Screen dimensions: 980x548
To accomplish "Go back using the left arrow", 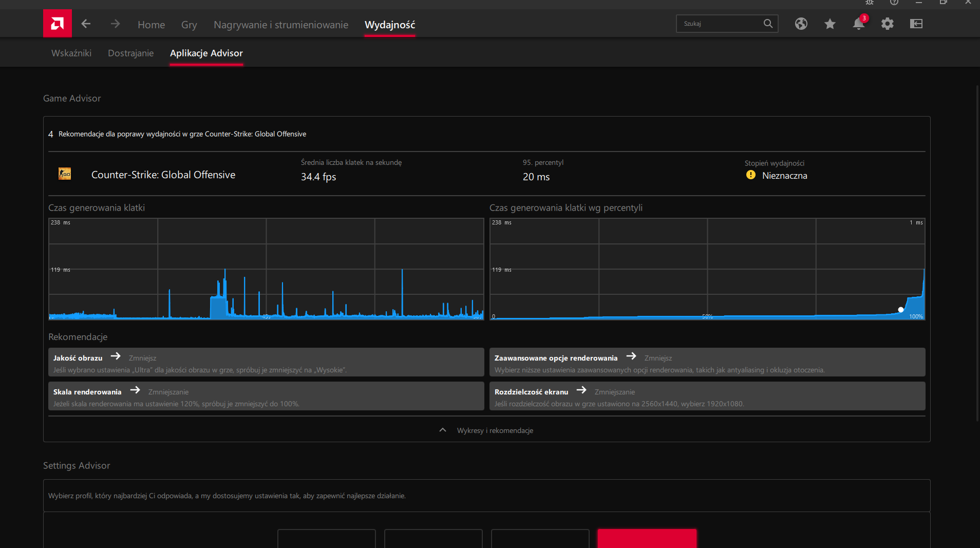I will 86,24.
